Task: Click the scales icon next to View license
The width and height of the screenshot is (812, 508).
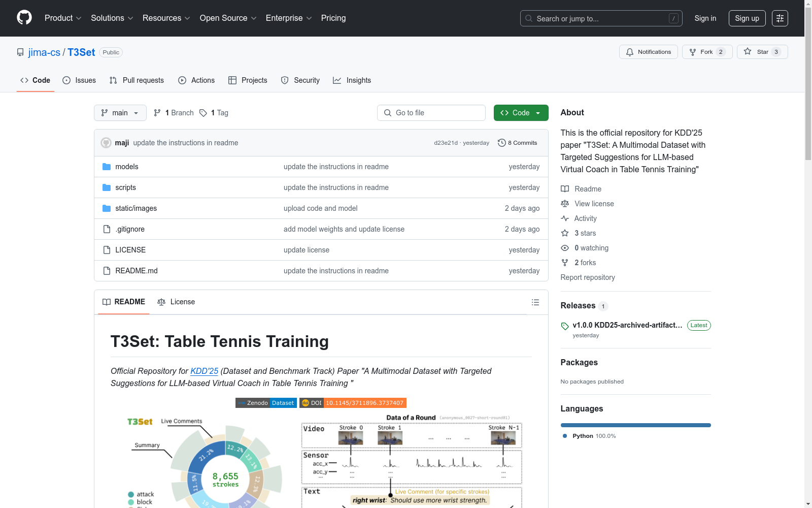Action: (x=565, y=204)
